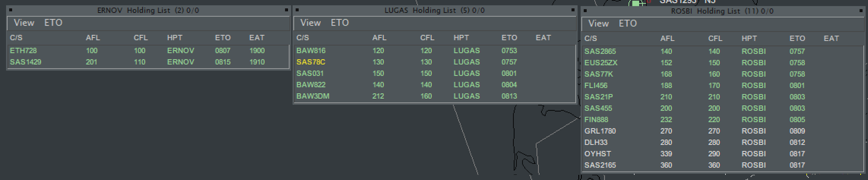Open ETO menu in ROSBI Holding List
Screen dimensions: 868x180
point(628,24)
